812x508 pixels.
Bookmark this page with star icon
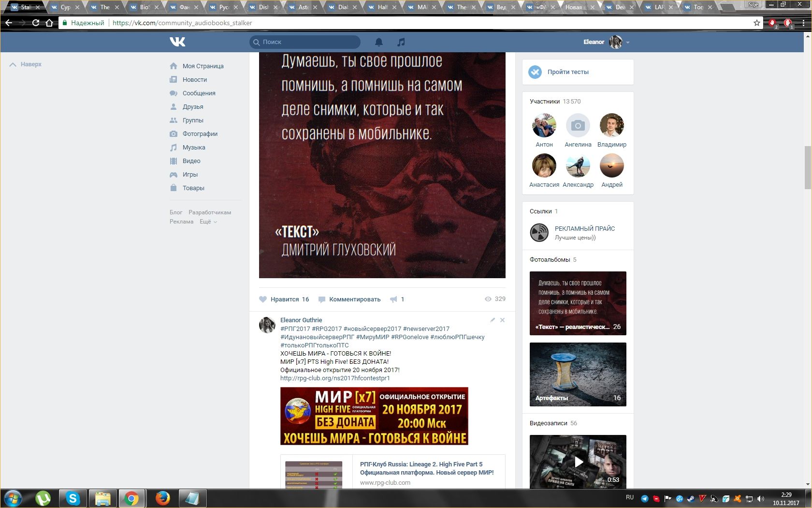coord(757,23)
